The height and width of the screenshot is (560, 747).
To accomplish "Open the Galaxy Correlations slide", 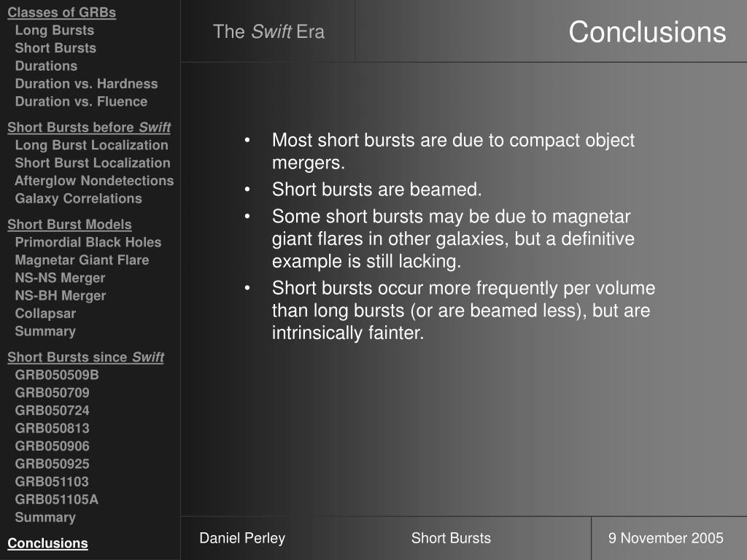I will [x=78, y=198].
